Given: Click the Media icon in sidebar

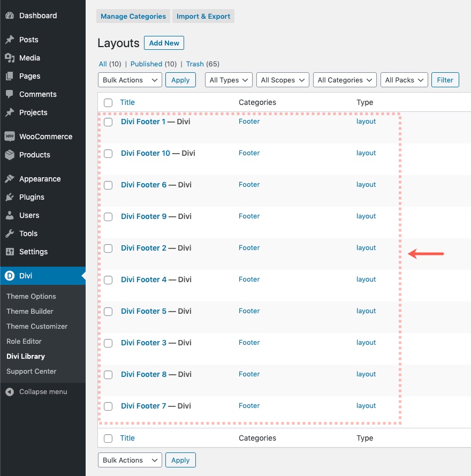Looking at the screenshot, I should point(10,58).
